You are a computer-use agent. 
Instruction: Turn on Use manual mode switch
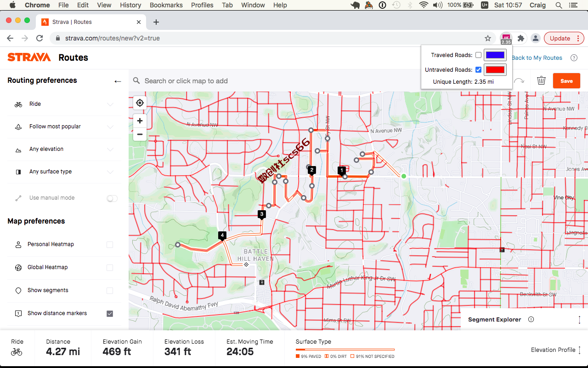click(112, 198)
